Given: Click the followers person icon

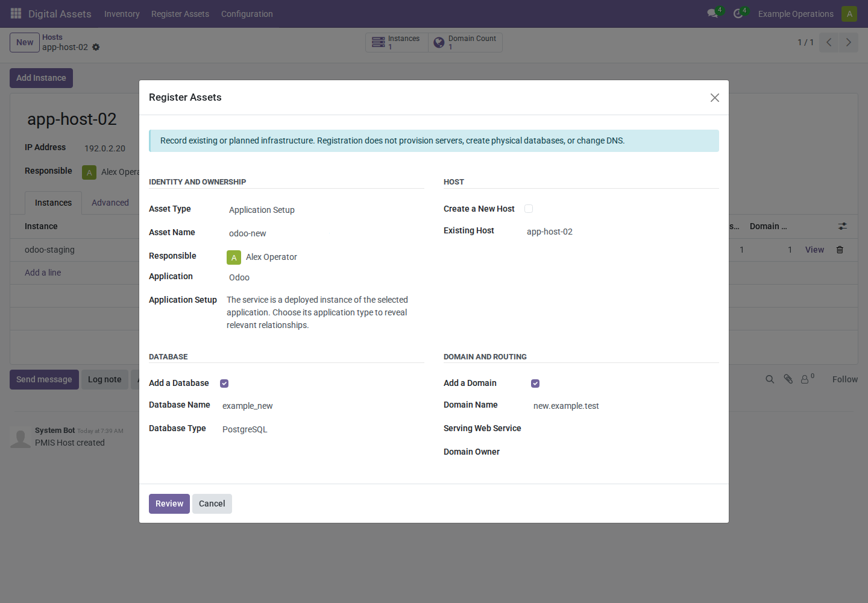Looking at the screenshot, I should [x=805, y=379].
